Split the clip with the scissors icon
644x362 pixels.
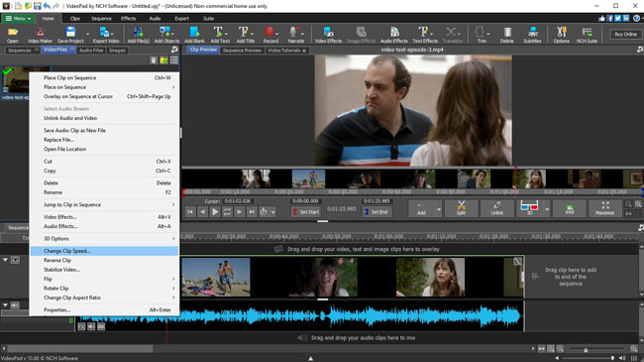pyautogui.click(x=462, y=208)
